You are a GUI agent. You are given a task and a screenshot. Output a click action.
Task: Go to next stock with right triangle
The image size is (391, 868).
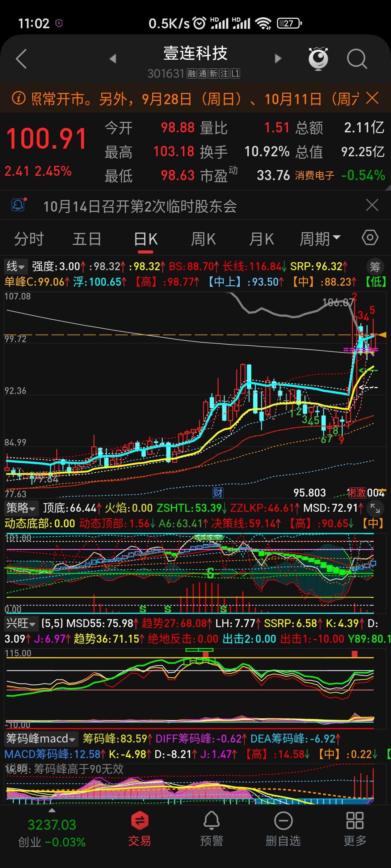tap(278, 59)
